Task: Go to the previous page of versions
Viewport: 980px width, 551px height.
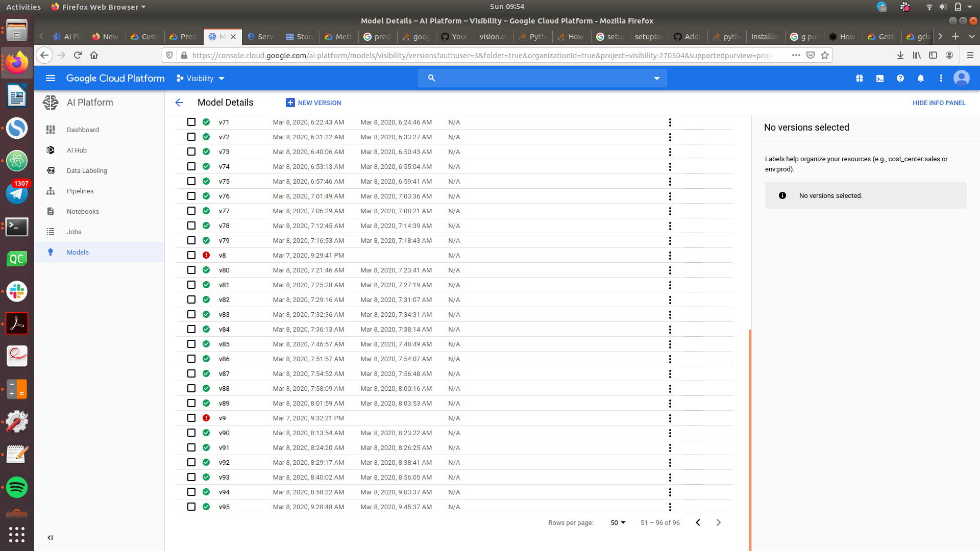Action: click(698, 523)
